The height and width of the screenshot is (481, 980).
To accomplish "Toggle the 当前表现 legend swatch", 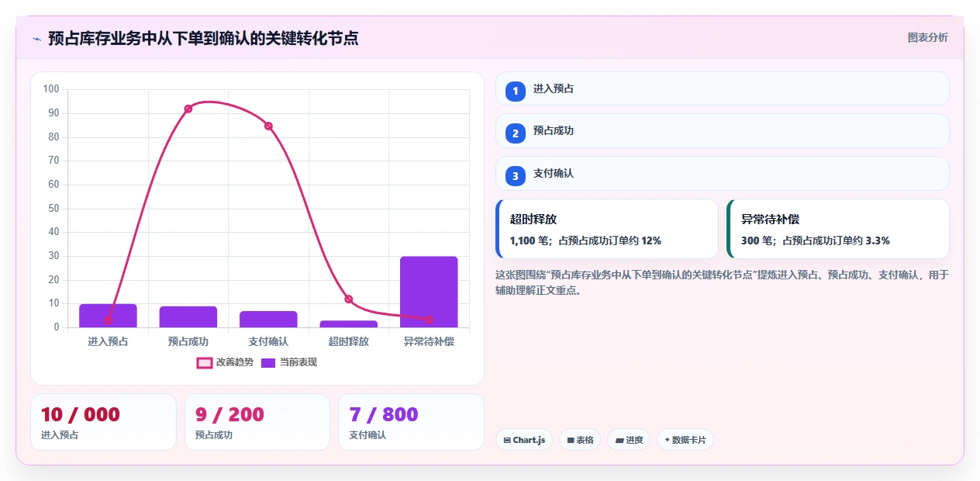I will click(x=268, y=362).
